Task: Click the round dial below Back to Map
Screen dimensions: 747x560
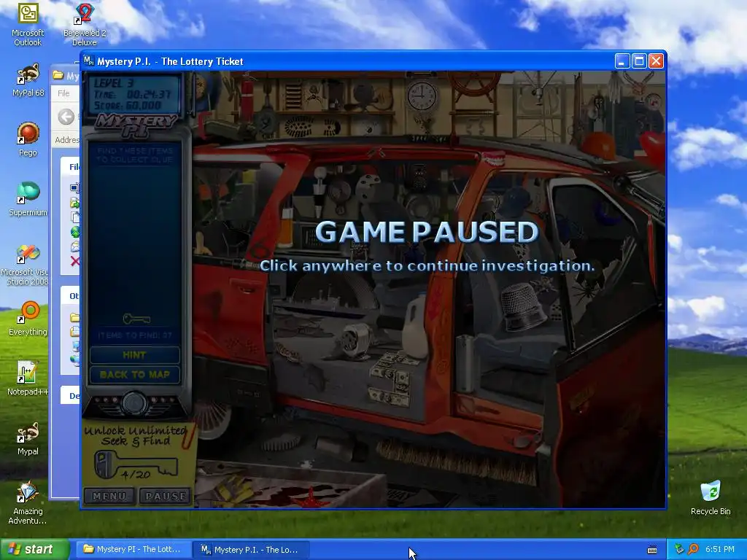Action: pos(134,403)
